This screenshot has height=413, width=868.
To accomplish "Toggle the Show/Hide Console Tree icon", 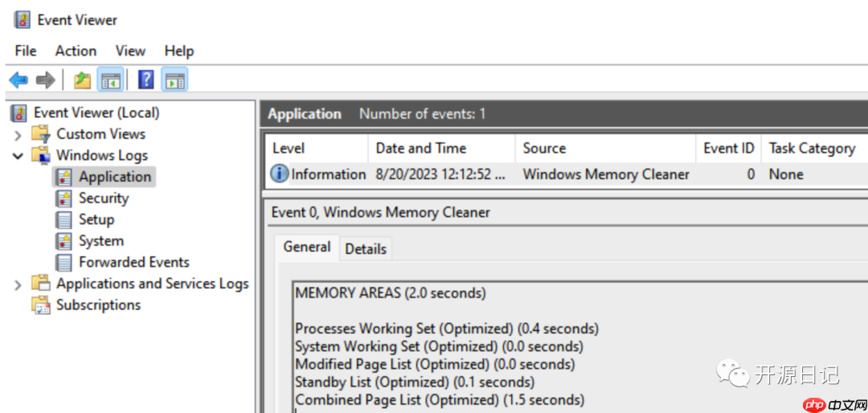I will 110,80.
